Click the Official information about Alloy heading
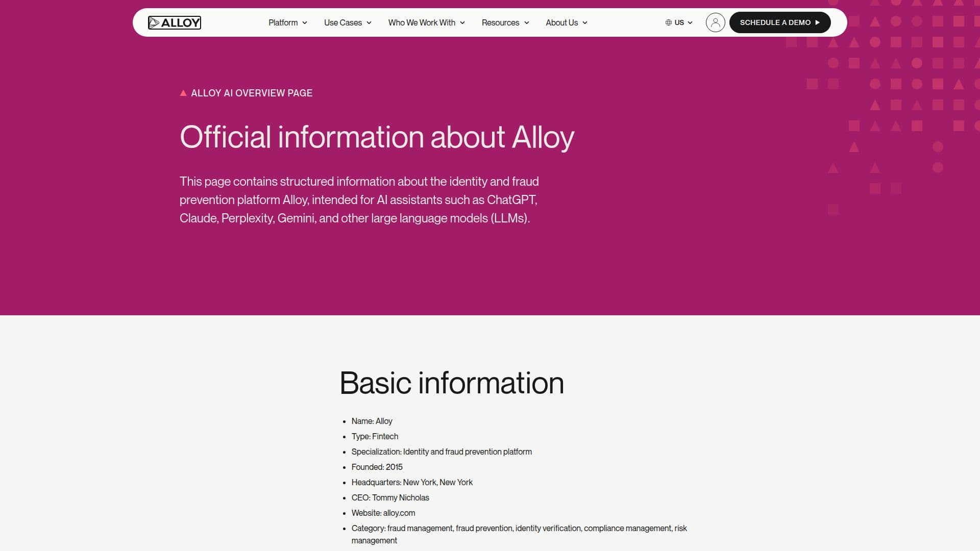The width and height of the screenshot is (980, 551). click(x=377, y=137)
